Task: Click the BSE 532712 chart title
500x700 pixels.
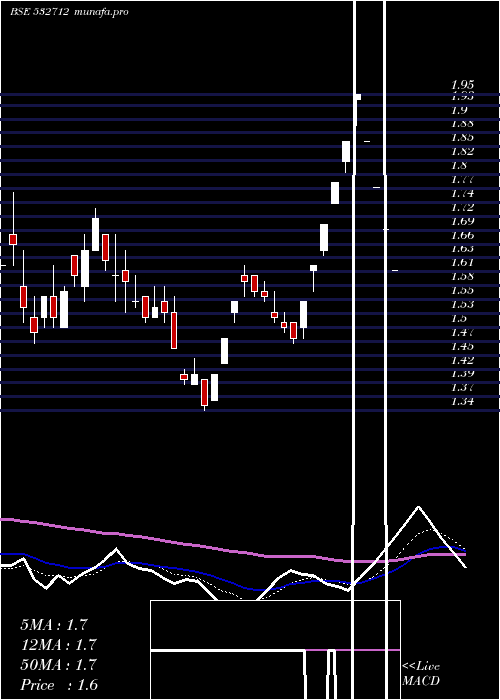Action: pos(40,12)
